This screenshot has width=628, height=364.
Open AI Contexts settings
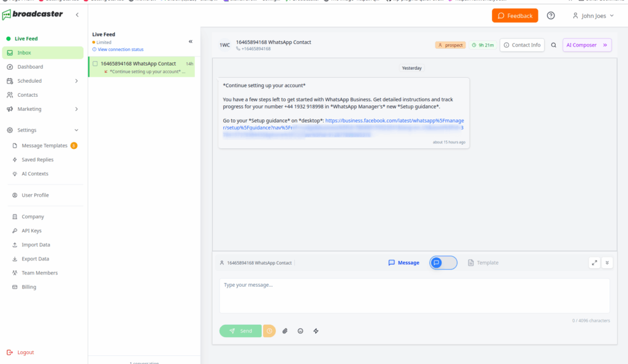(x=35, y=173)
